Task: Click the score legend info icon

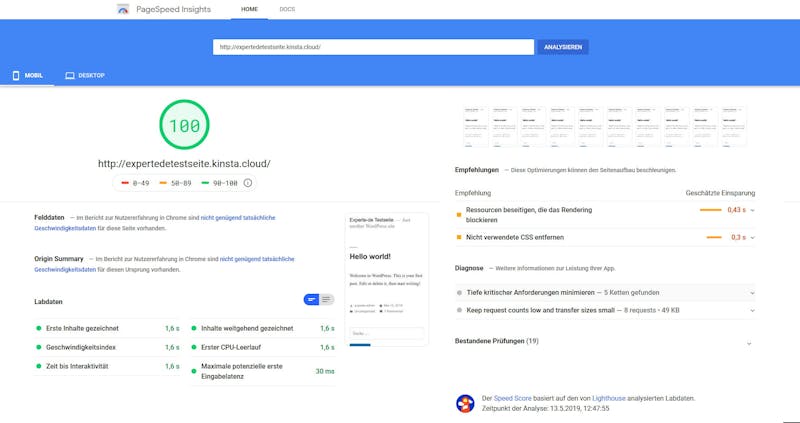Action: [248, 183]
